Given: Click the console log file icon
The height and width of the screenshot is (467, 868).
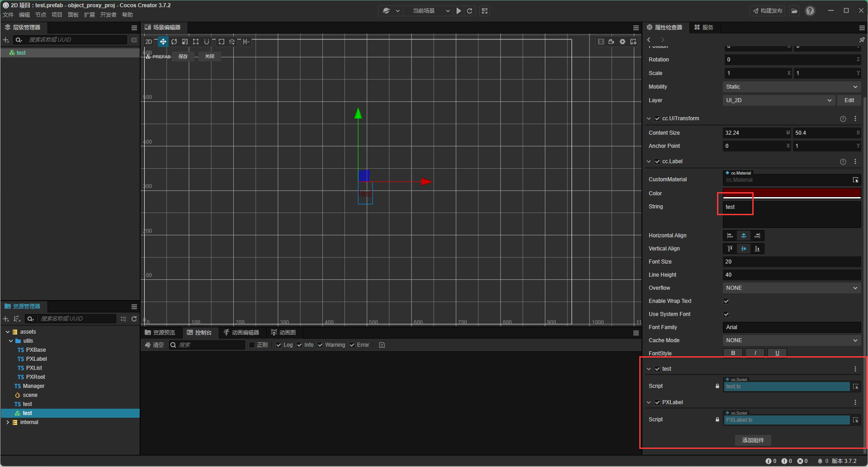Looking at the screenshot, I should [382, 345].
